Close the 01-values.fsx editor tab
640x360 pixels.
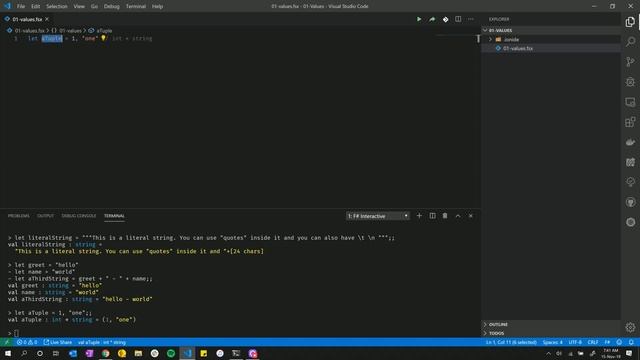(x=47, y=19)
